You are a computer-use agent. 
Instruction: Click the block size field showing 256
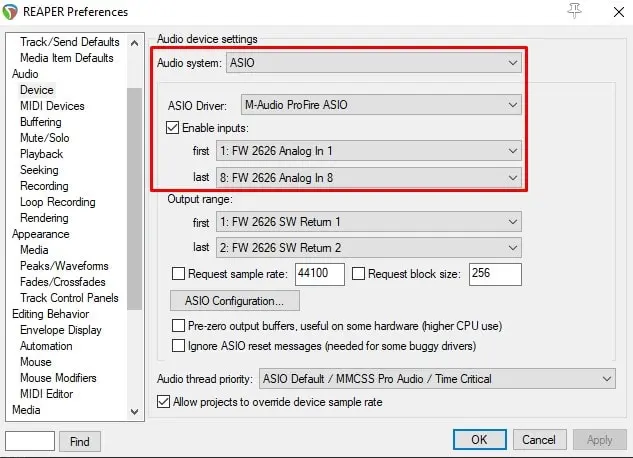point(495,274)
